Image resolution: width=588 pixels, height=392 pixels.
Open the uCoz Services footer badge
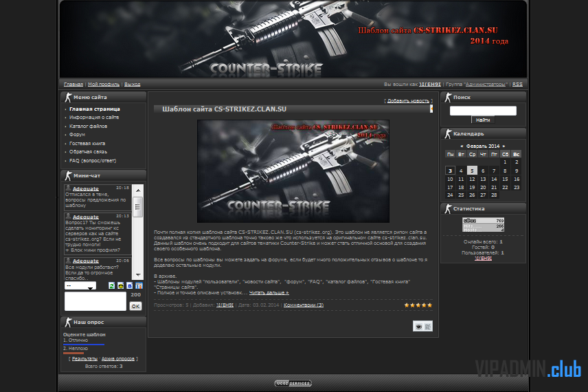point(293,383)
